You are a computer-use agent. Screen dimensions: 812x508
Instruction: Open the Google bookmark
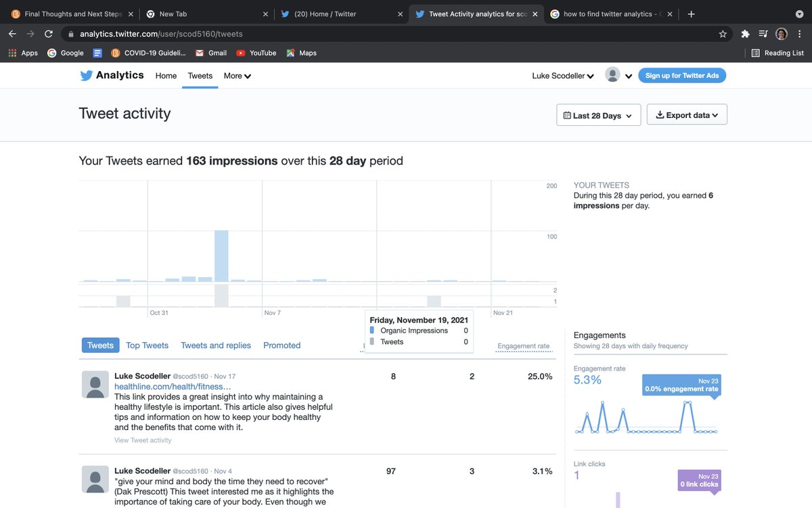click(66, 53)
